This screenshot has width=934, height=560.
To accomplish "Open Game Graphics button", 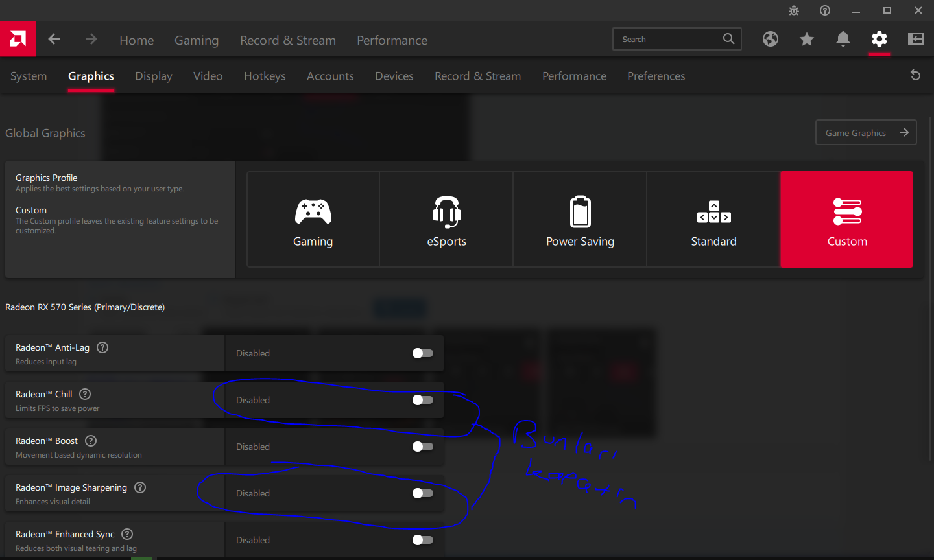I will point(866,132).
